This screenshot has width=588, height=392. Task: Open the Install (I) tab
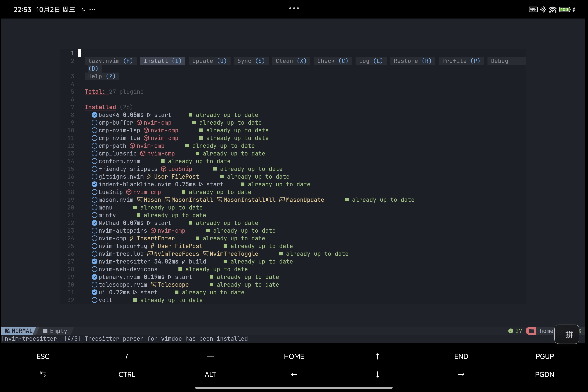(x=162, y=61)
